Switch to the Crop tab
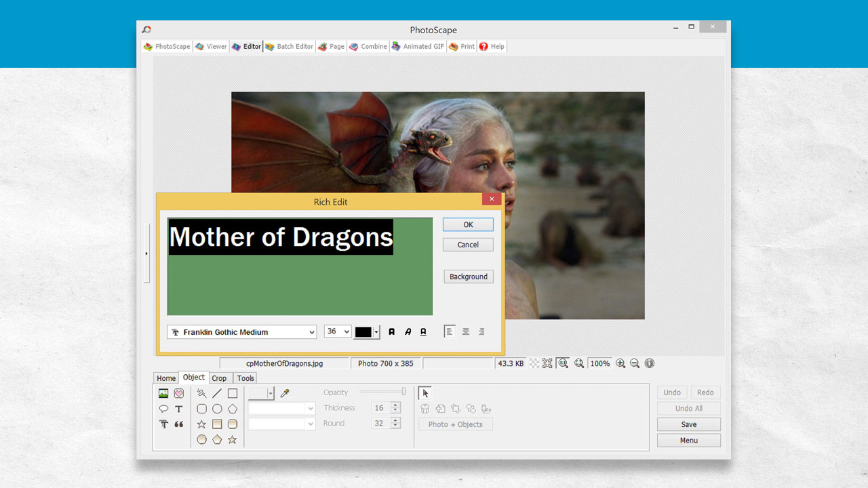 click(220, 378)
